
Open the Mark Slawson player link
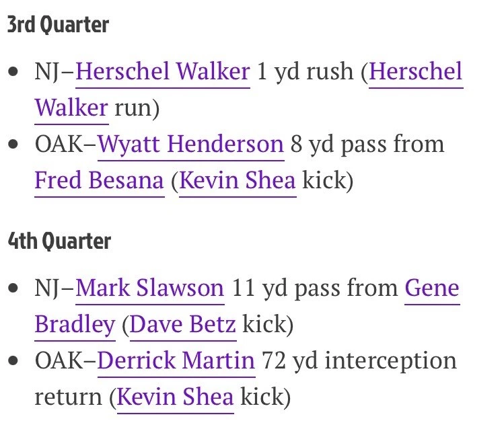coord(149,288)
